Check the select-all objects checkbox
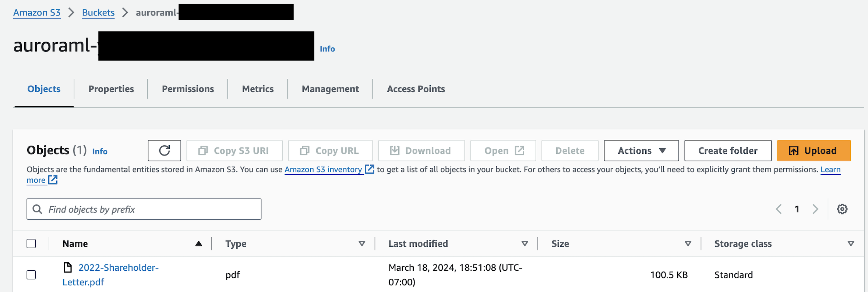 pyautogui.click(x=31, y=243)
